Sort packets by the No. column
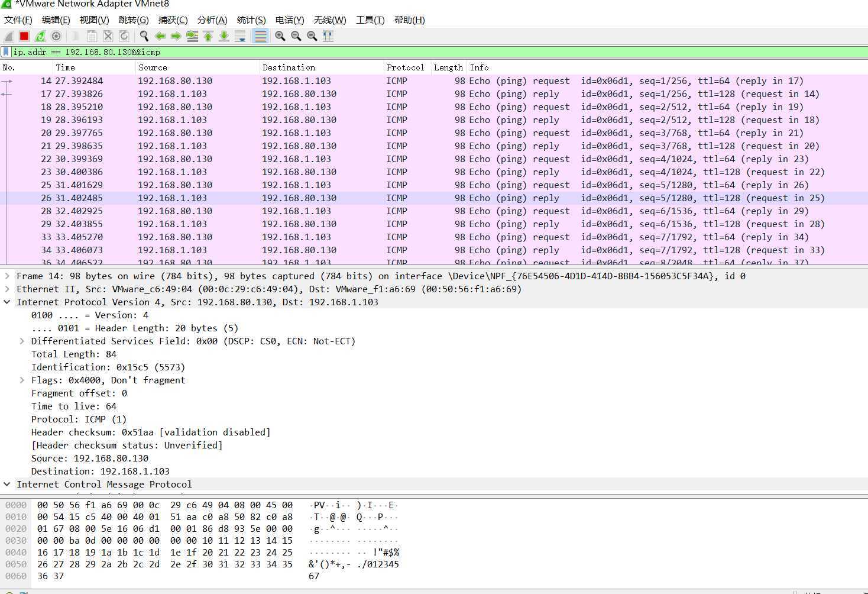This screenshot has width=868, height=594. (x=26, y=67)
